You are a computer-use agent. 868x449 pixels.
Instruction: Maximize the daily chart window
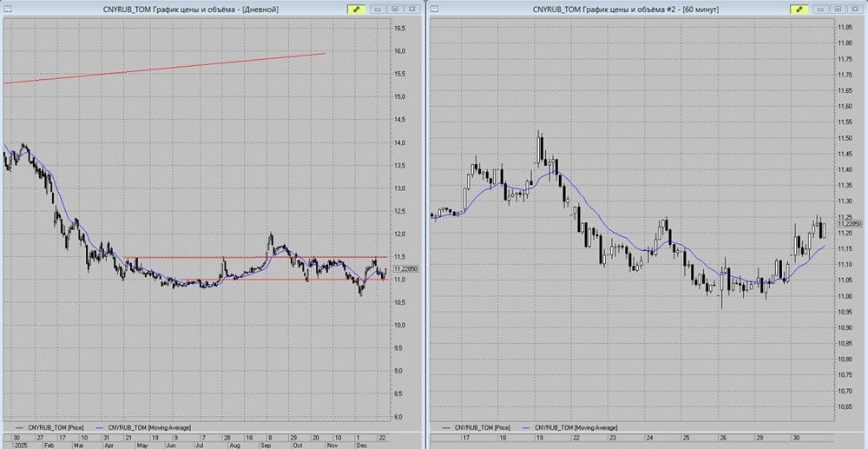point(395,9)
